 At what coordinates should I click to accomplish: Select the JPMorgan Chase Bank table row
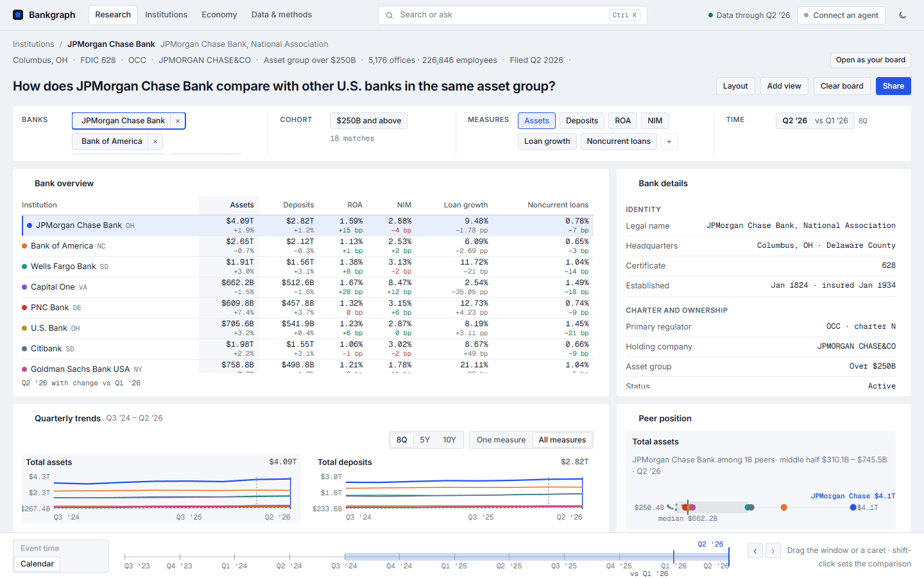coord(307,225)
